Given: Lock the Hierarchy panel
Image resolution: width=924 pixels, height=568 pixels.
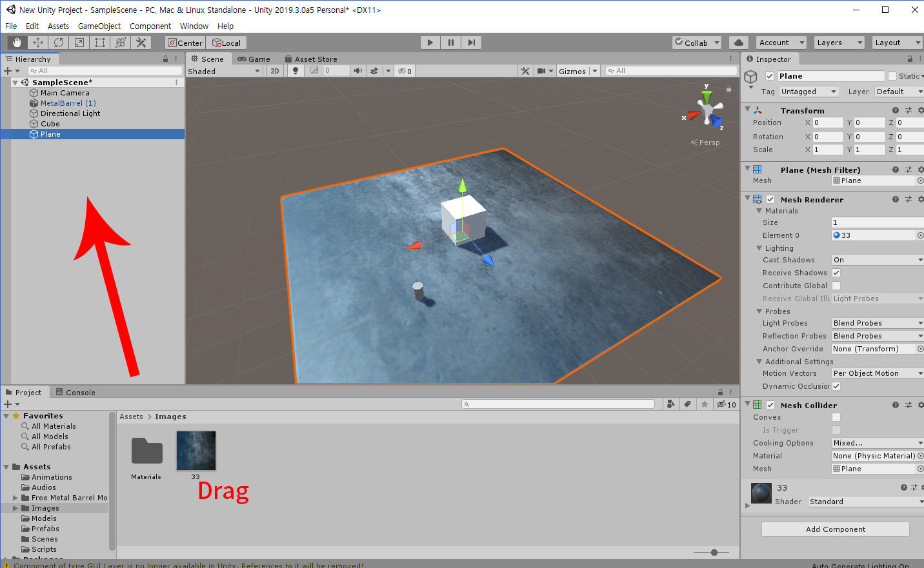Looking at the screenshot, I should coord(166,59).
